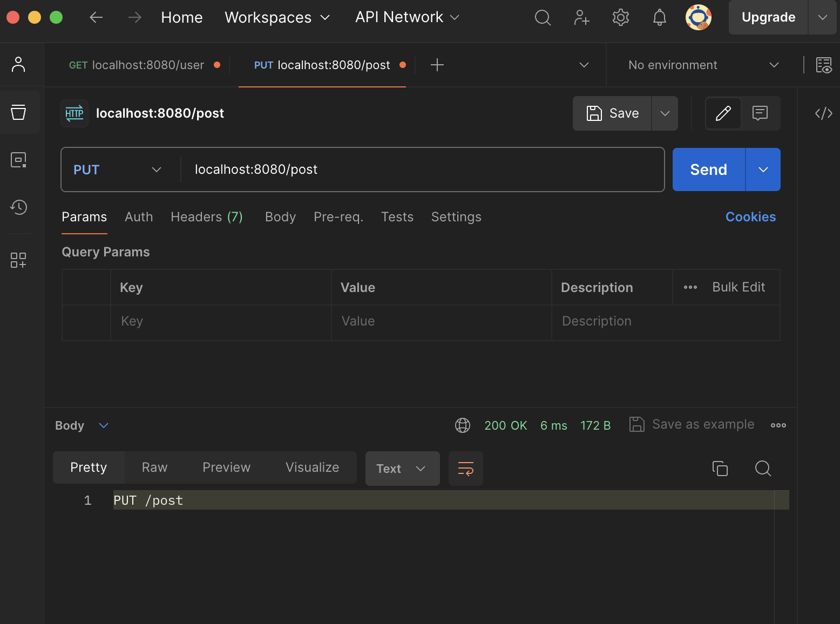Open the Send options dropdown arrow
This screenshot has height=624, width=840.
pos(763,169)
